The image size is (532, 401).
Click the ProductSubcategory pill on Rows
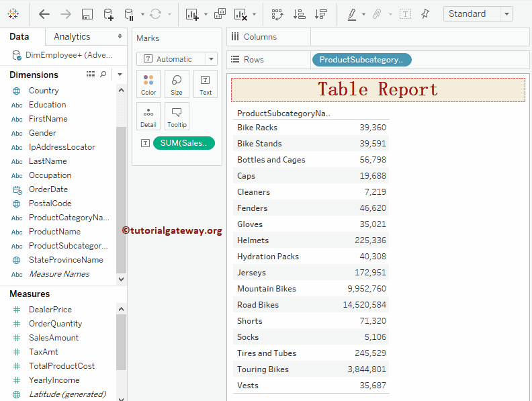pos(361,60)
